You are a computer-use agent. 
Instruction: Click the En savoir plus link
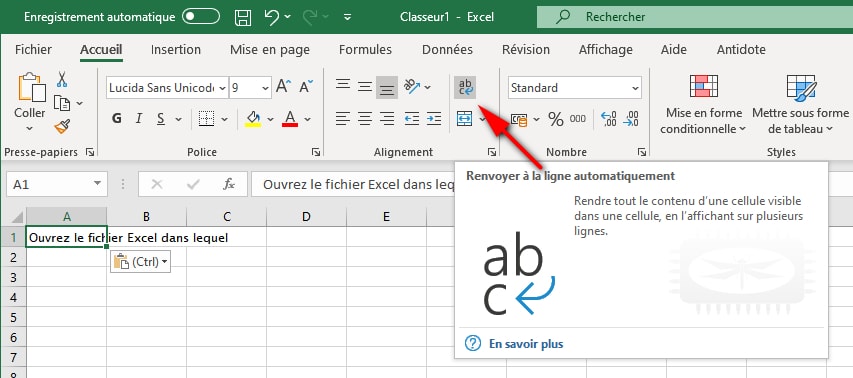[x=526, y=344]
